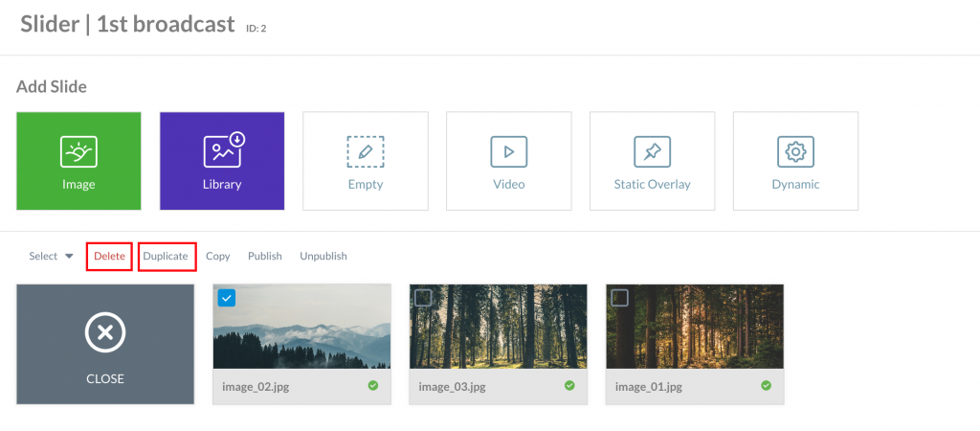Click published check icon on image_01.jpg

coord(767,385)
